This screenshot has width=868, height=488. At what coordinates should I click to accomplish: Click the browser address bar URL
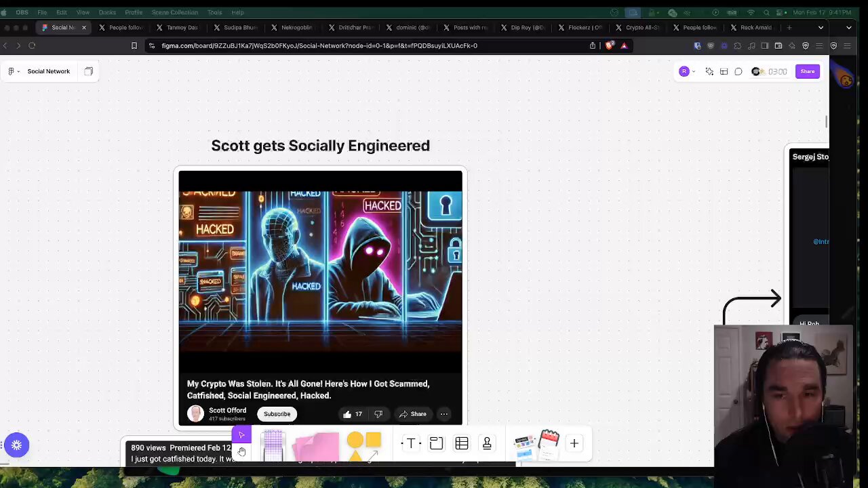coord(319,45)
